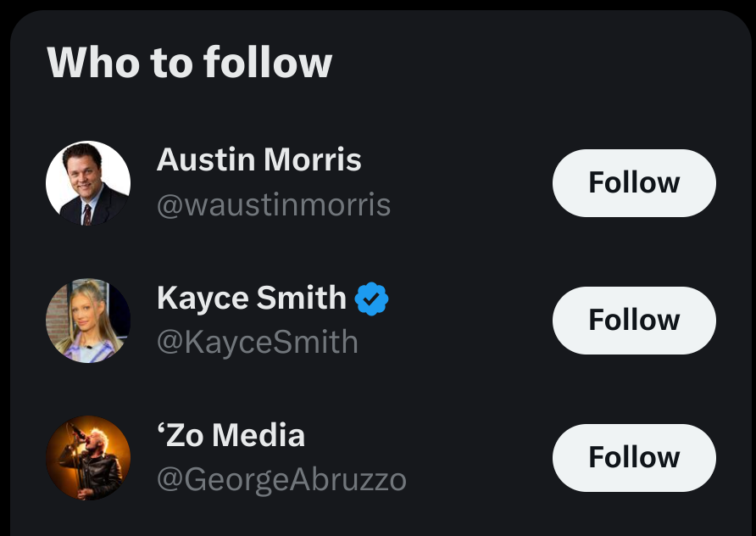Visit the @GeorgeAbruzzo handle
756x536 pixels.
[281, 480]
